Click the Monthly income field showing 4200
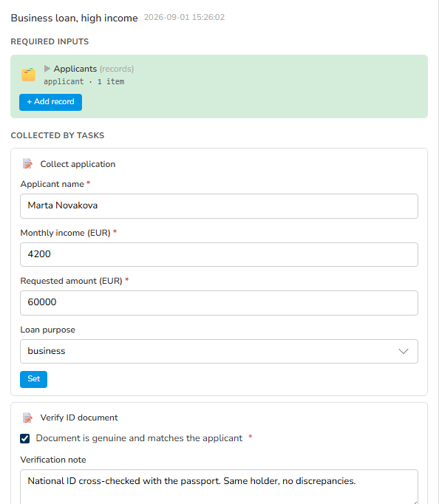This screenshot has width=439, height=504. coord(219,254)
